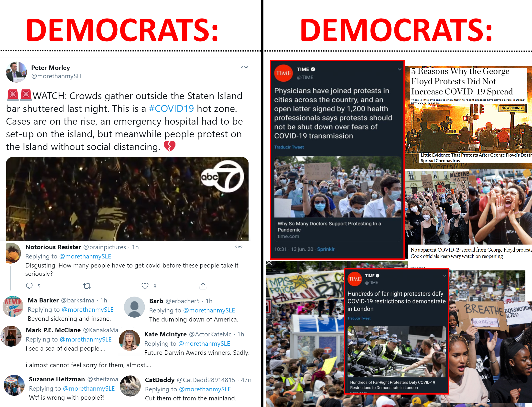The image size is (532, 407).
Task: Open more options on Peter Morley's tweet
Action: (245, 67)
